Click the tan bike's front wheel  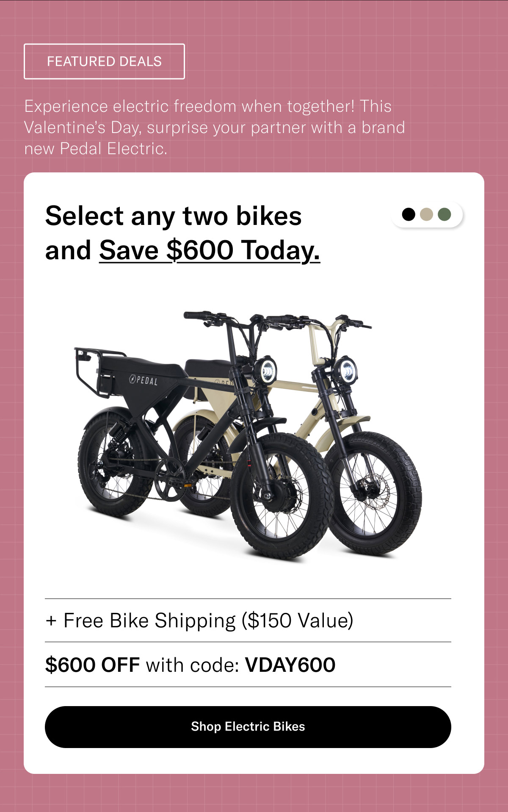(373, 493)
